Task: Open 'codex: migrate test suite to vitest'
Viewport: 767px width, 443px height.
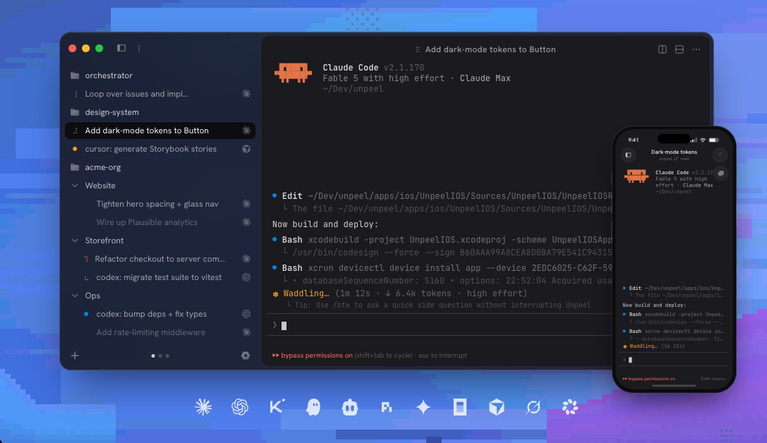Action: point(160,277)
